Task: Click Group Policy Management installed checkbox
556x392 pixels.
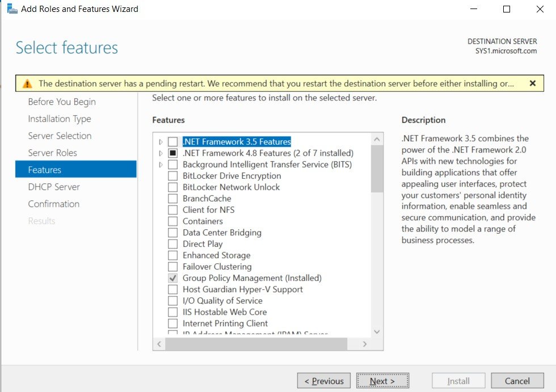Action: 172,278
